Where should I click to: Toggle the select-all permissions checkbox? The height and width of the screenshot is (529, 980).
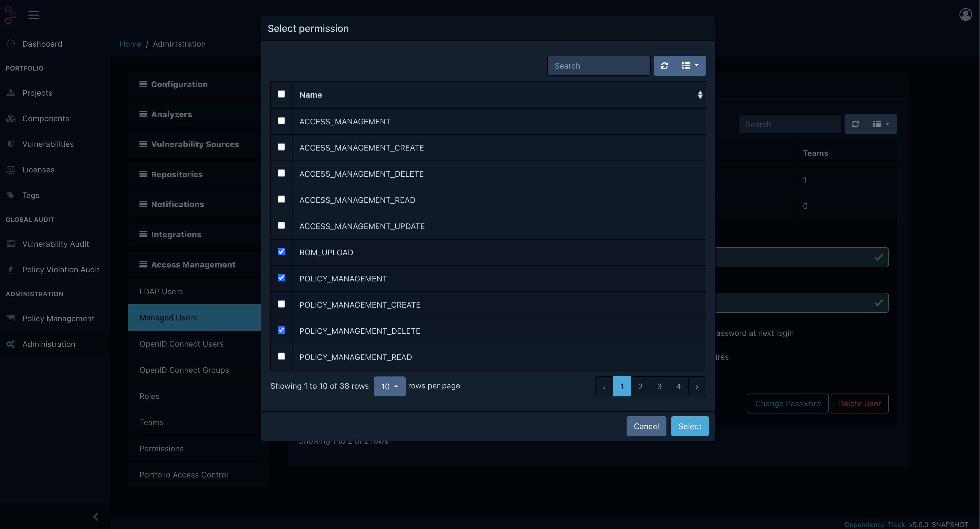coord(281,94)
